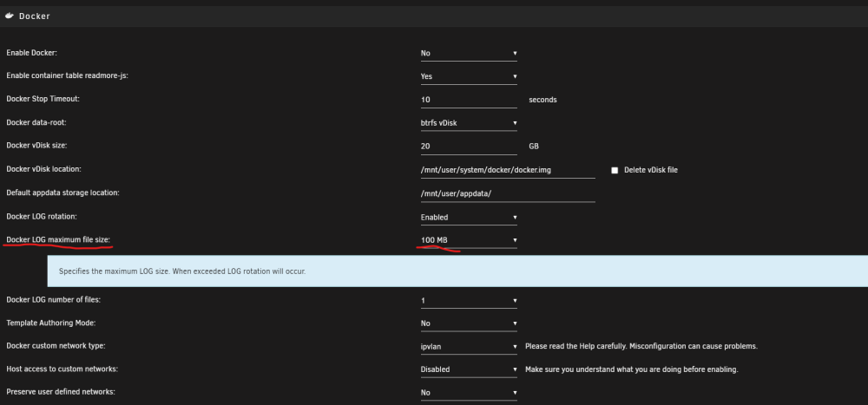Open the Docker data-root btrfs vDisk dropdown
868x405 pixels.
pyautogui.click(x=469, y=123)
